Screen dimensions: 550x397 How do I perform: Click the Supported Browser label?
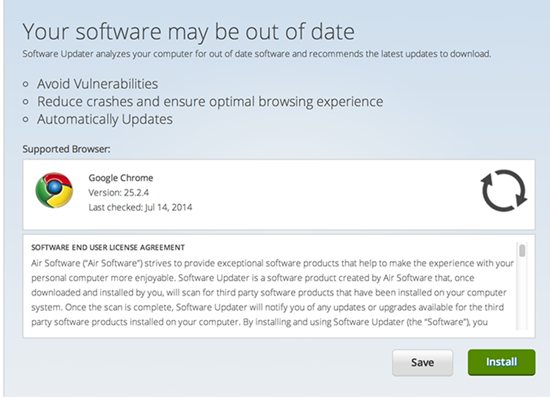[x=66, y=149]
